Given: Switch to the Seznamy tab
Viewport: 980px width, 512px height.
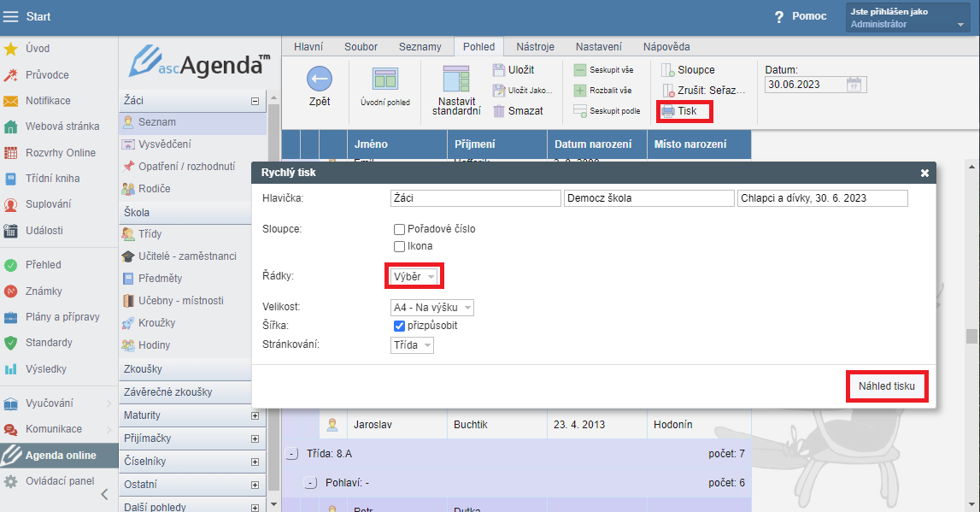Looking at the screenshot, I should point(420,47).
